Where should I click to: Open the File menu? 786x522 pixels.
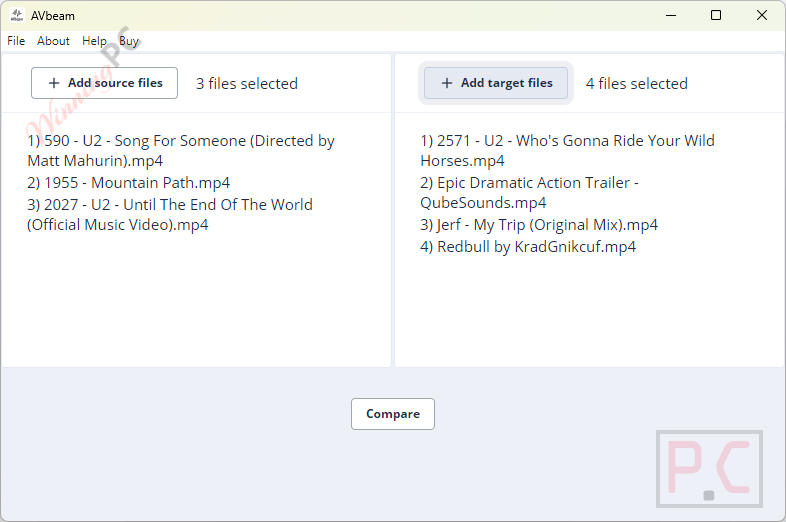click(16, 41)
